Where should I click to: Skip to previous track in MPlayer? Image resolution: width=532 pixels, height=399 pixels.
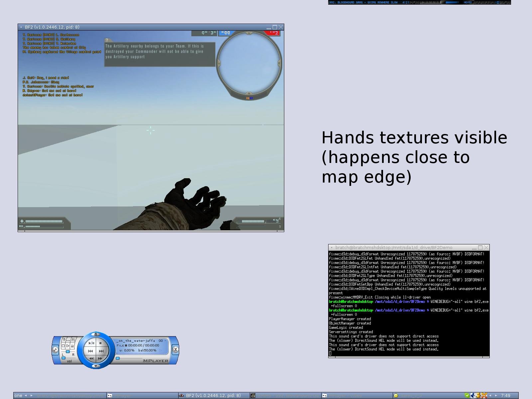(x=90, y=351)
